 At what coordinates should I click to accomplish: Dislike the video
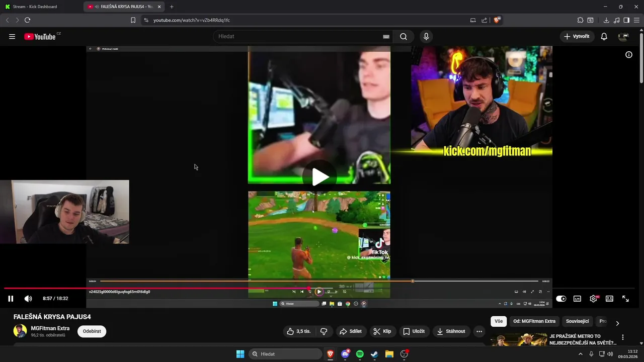pyautogui.click(x=324, y=331)
